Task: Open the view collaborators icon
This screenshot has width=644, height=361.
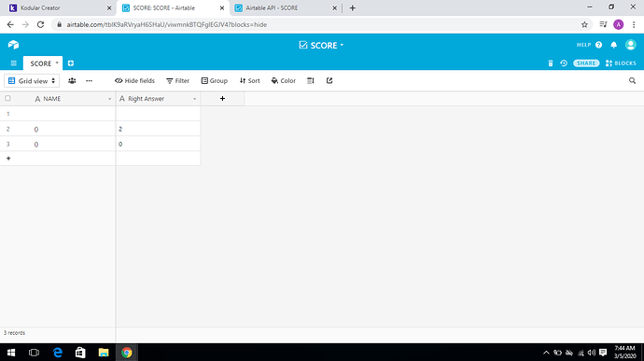Action: click(x=72, y=81)
